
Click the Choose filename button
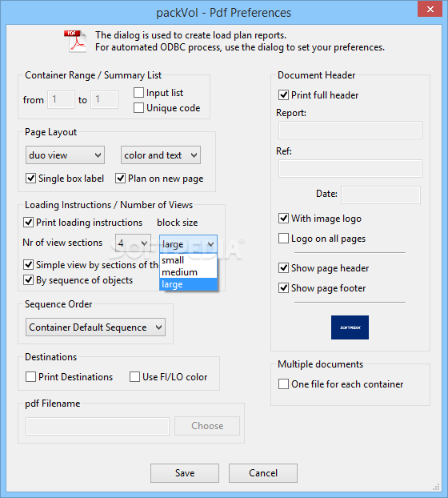click(x=207, y=426)
